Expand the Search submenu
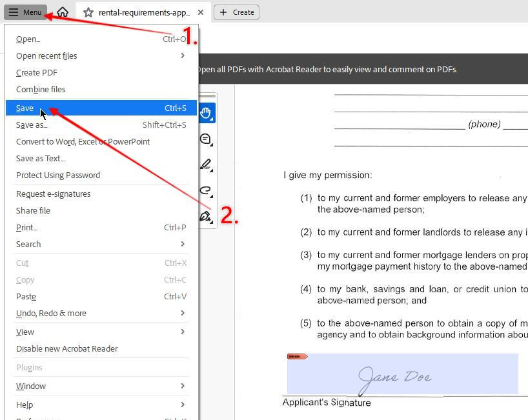 (101, 245)
